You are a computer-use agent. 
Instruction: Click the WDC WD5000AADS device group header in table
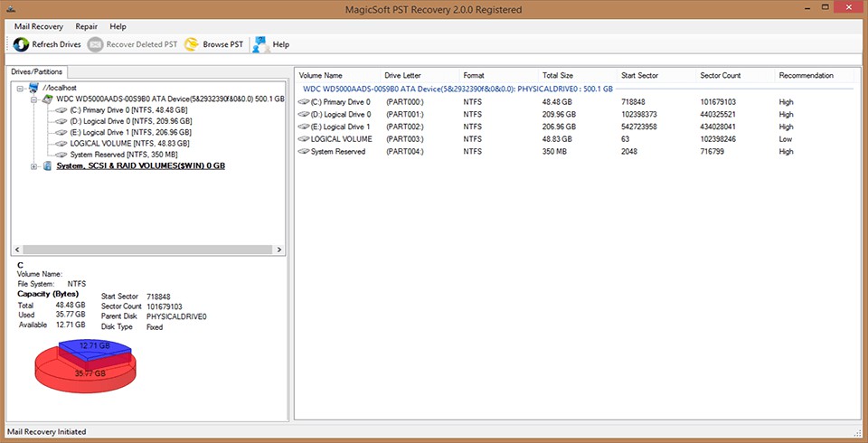click(x=458, y=90)
